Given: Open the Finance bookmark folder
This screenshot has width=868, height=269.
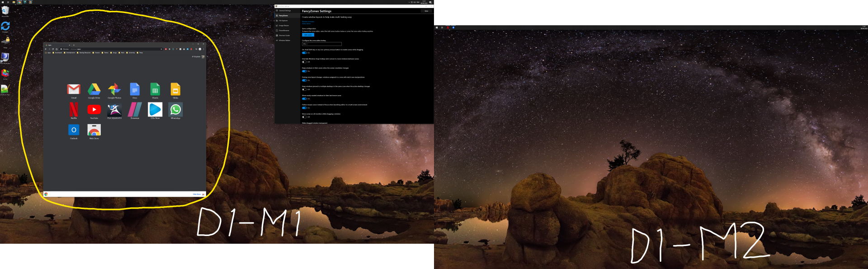Looking at the screenshot, I should [96, 53].
